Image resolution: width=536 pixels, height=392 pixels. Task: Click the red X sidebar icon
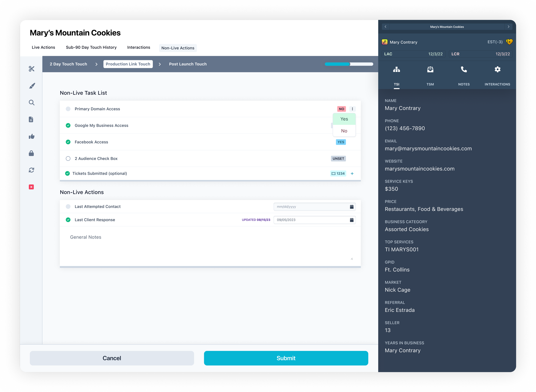pyautogui.click(x=31, y=187)
